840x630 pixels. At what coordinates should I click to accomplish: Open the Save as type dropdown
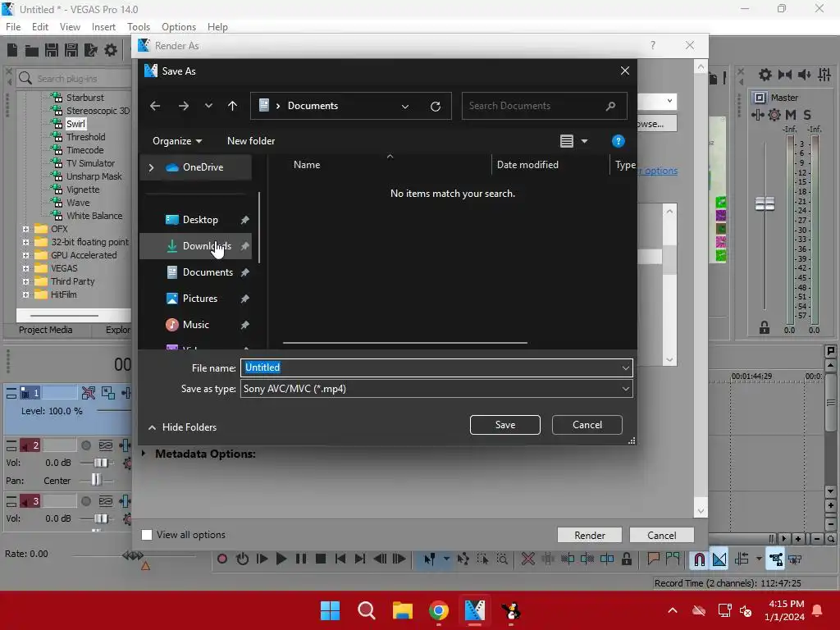(625, 389)
